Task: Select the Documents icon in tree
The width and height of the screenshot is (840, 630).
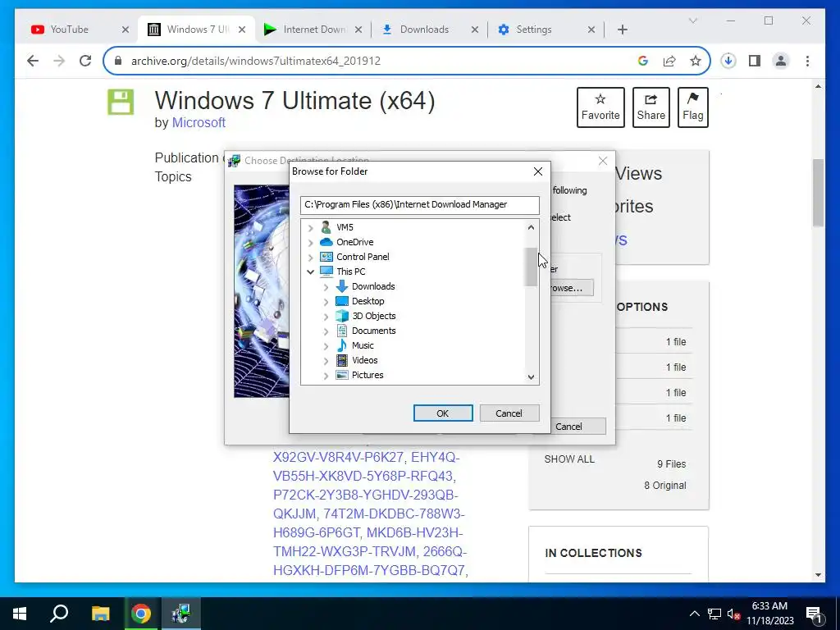Action: coord(342,331)
